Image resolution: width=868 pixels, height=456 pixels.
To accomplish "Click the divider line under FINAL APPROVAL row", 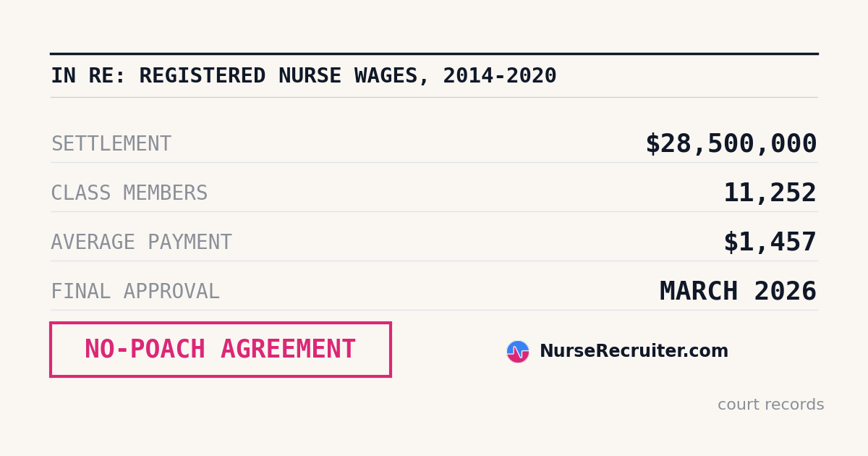I will pyautogui.click(x=434, y=310).
